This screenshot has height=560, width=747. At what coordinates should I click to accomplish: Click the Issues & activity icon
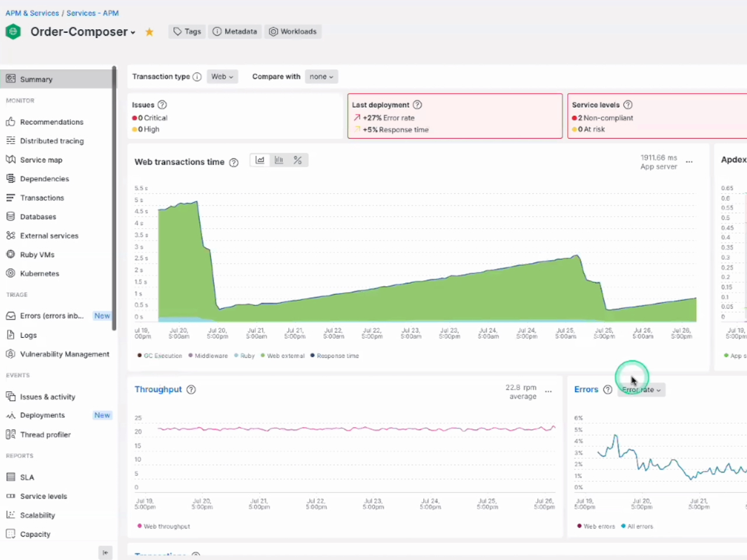[x=11, y=397]
